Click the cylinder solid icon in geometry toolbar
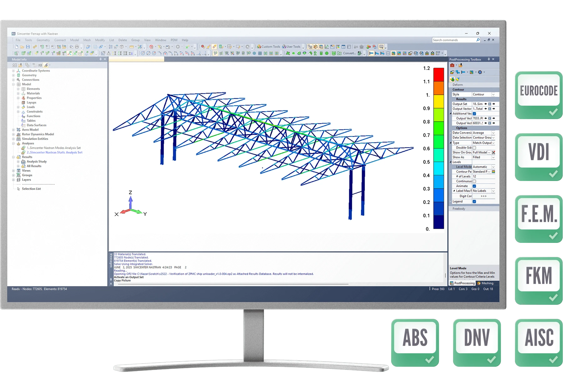Screen dimensions: 574x392 tap(321, 53)
